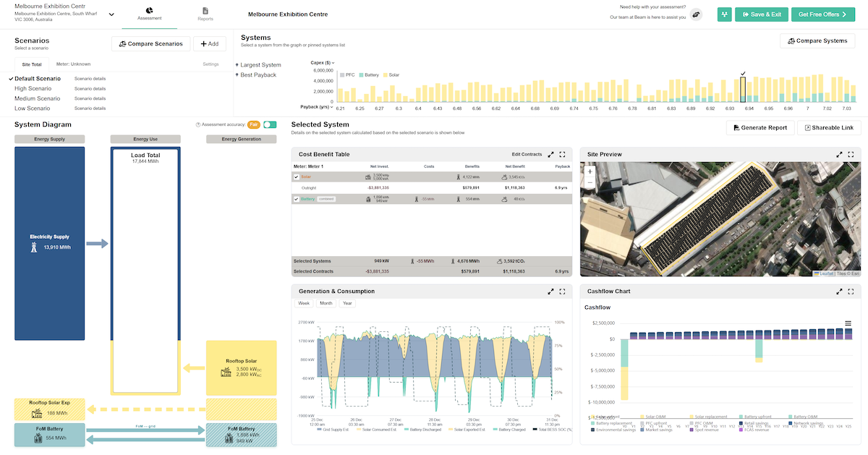Screen dimensions: 868x455
Task: Switch chart to Month view
Action: 326,304
